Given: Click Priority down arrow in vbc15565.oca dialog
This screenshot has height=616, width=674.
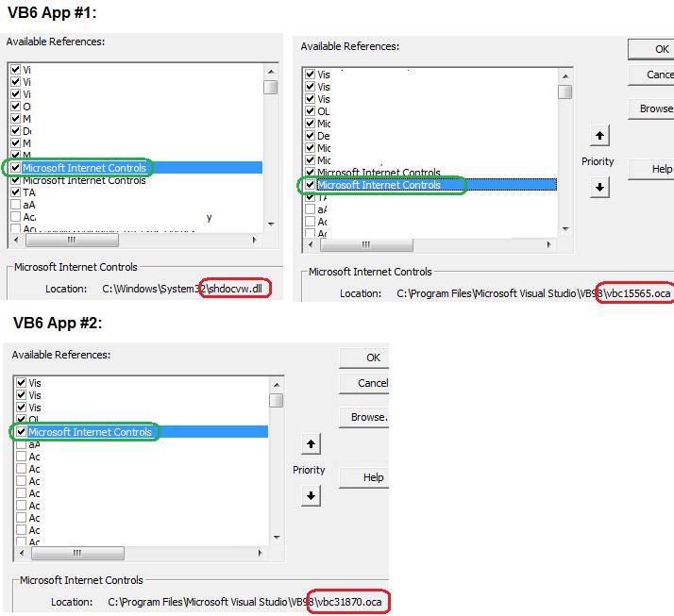Looking at the screenshot, I should [598, 187].
